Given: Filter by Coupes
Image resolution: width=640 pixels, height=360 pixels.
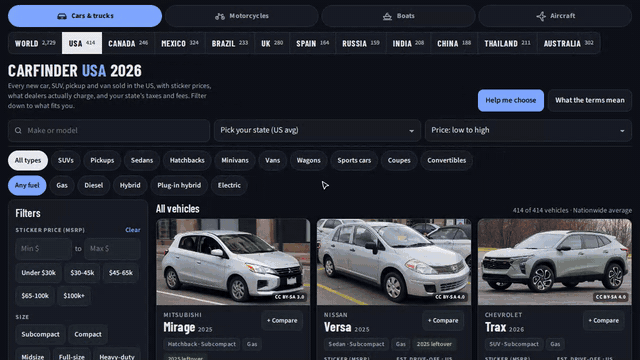Looking at the screenshot, I should tap(399, 160).
